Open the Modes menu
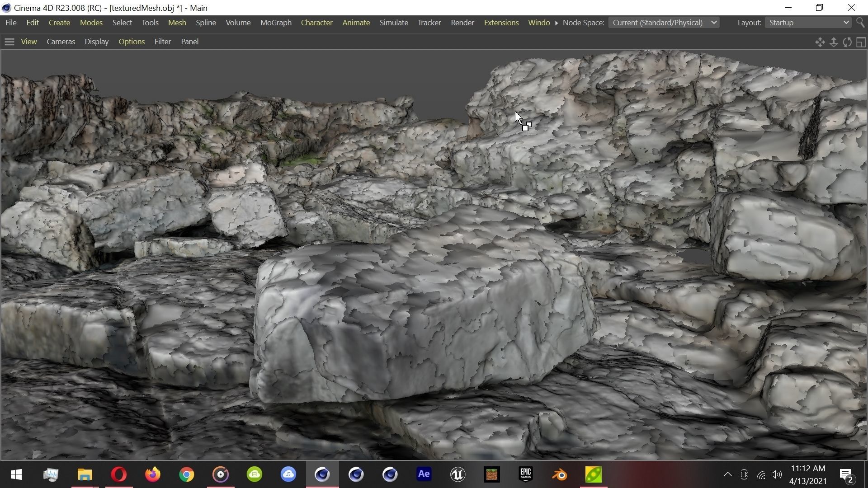The image size is (868, 488). pyautogui.click(x=91, y=23)
